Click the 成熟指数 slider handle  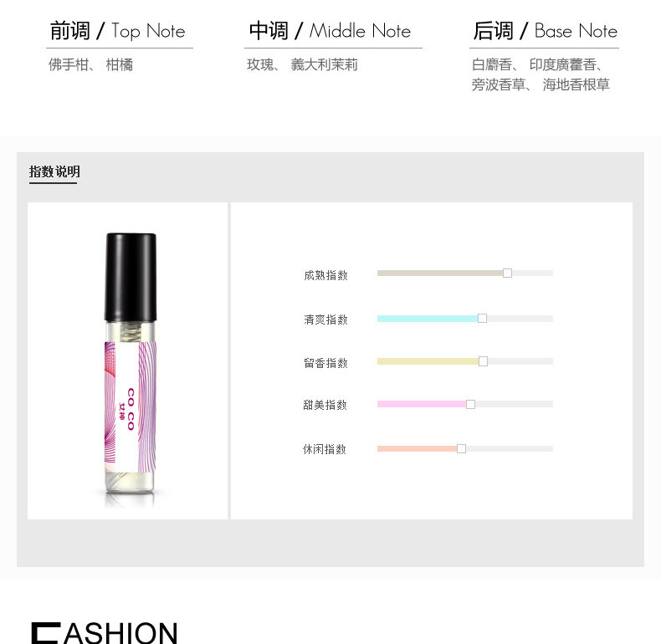click(507, 273)
